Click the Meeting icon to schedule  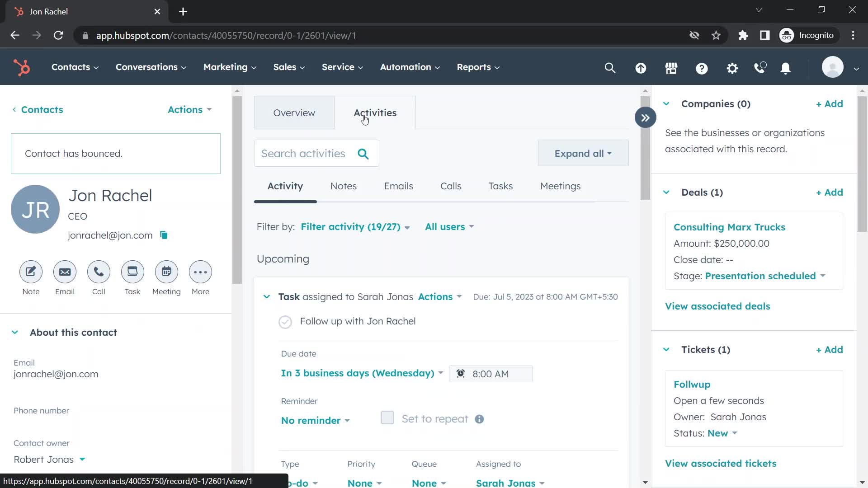coord(167,272)
